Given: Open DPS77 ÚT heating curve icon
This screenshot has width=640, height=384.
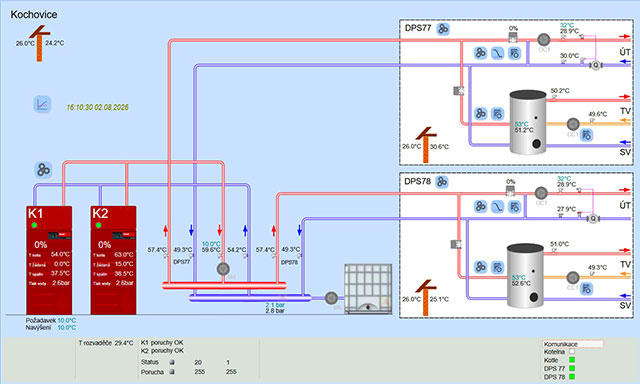Looking at the screenshot, I should coord(498,53).
